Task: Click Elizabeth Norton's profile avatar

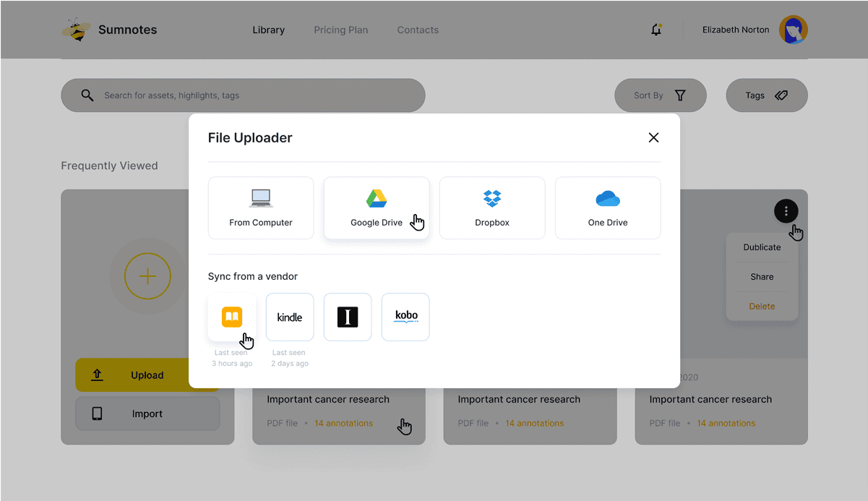Action: (793, 30)
